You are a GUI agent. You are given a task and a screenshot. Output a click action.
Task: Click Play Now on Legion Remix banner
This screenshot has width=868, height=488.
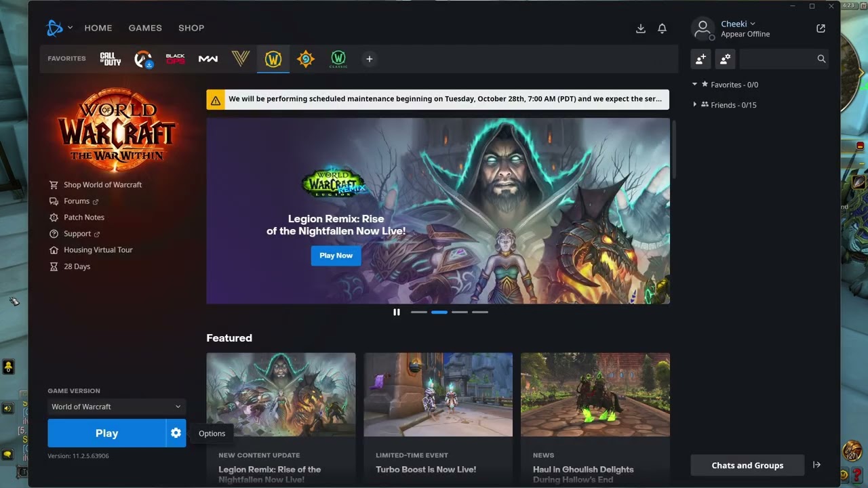coord(336,256)
